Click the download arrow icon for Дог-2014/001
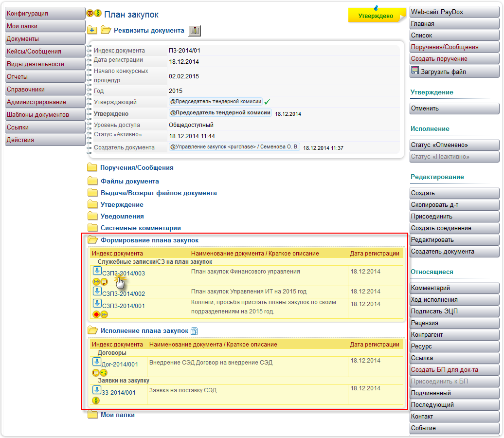The height and width of the screenshot is (438, 504). [x=96, y=362]
